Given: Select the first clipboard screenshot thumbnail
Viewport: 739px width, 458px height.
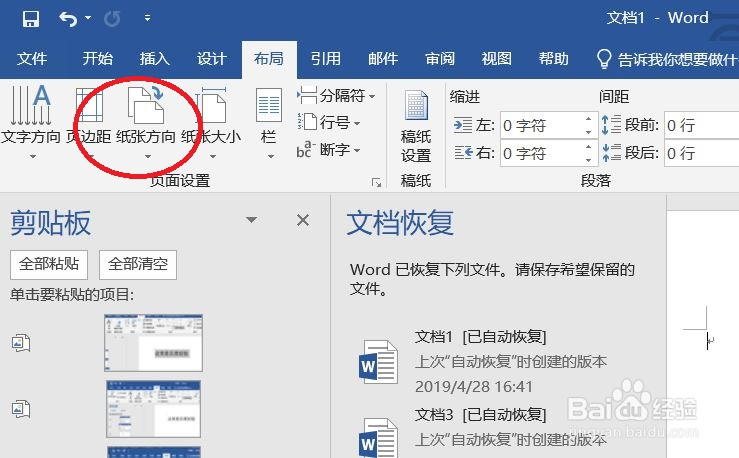Looking at the screenshot, I should point(154,343).
